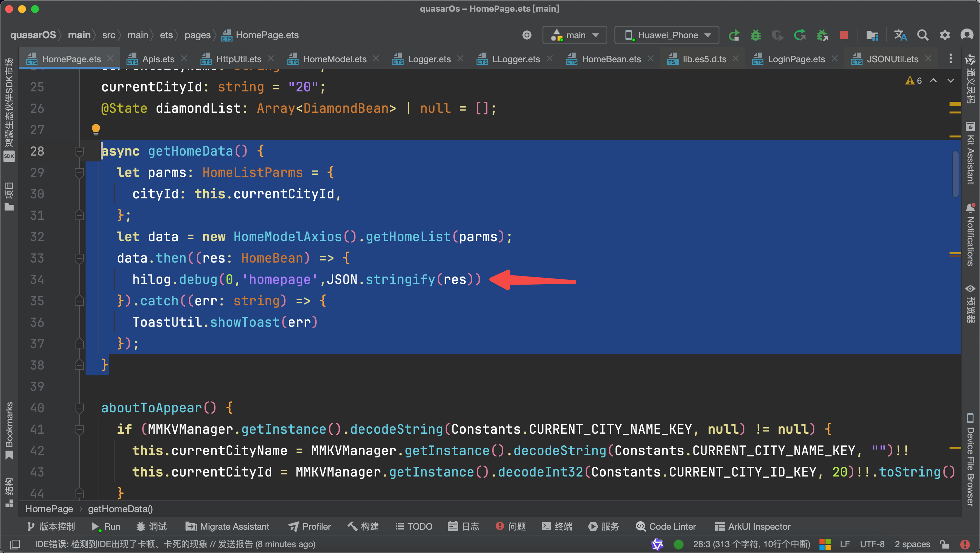The image size is (980, 553).
Task: Click the quasarOS breadcrumb in navigation bar
Action: pyautogui.click(x=33, y=35)
